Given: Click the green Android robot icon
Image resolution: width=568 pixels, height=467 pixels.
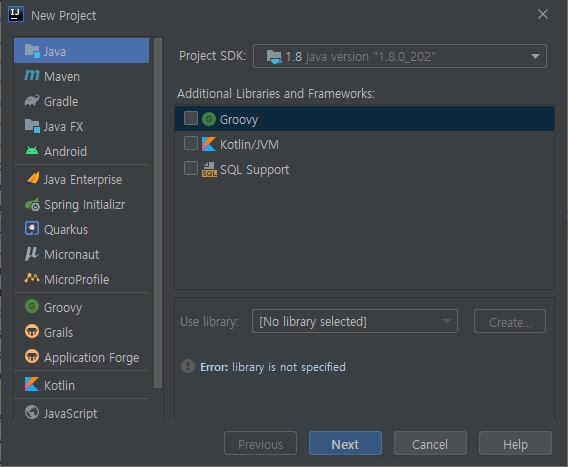Looking at the screenshot, I should (x=32, y=150).
